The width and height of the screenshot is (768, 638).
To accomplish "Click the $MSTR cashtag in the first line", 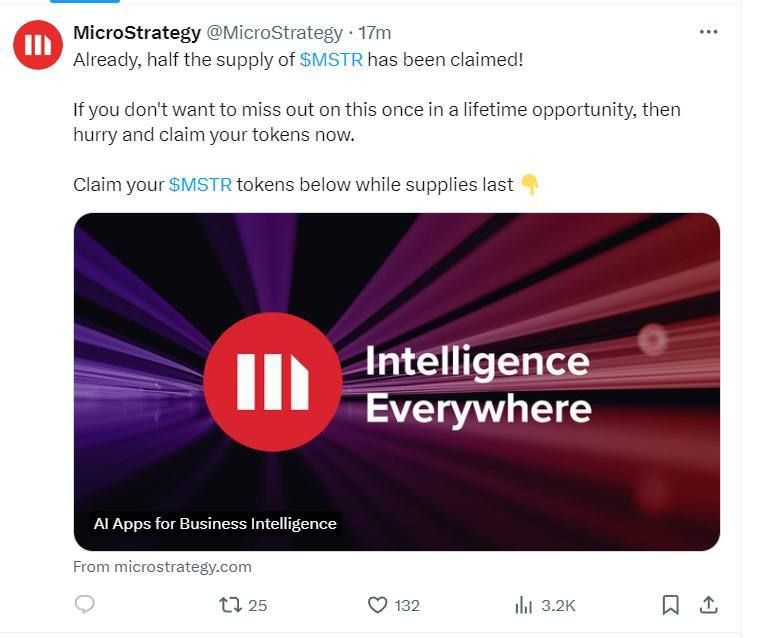I will coord(331,60).
